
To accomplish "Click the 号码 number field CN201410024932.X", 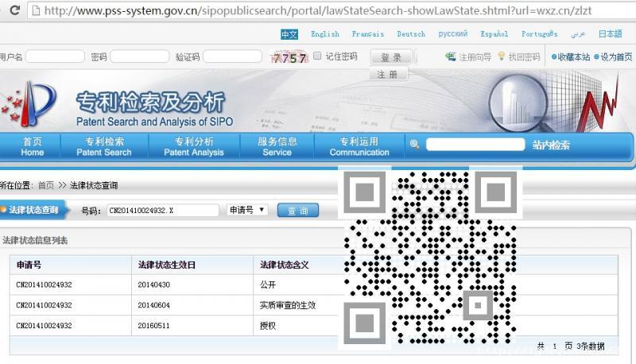I will [x=163, y=210].
